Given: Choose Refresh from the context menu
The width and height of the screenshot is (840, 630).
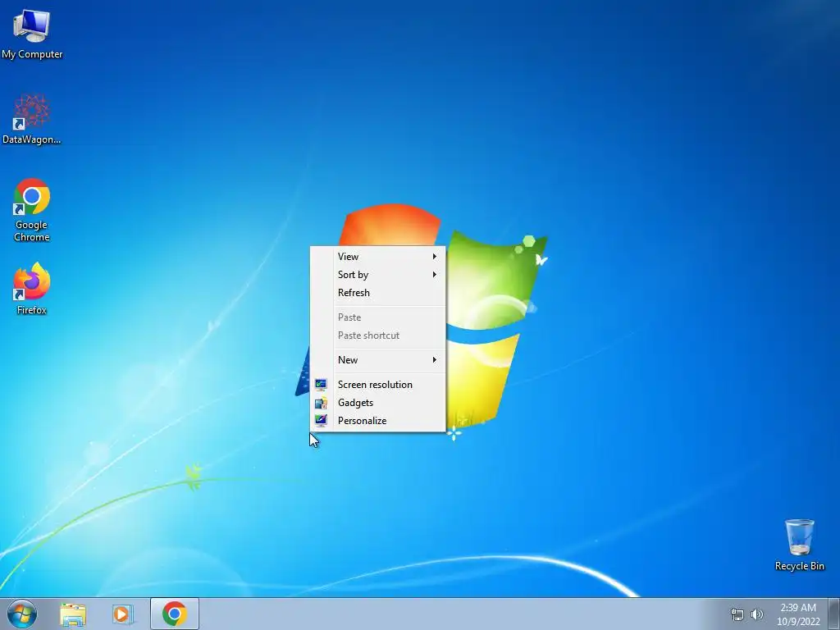Looking at the screenshot, I should click(377, 293).
